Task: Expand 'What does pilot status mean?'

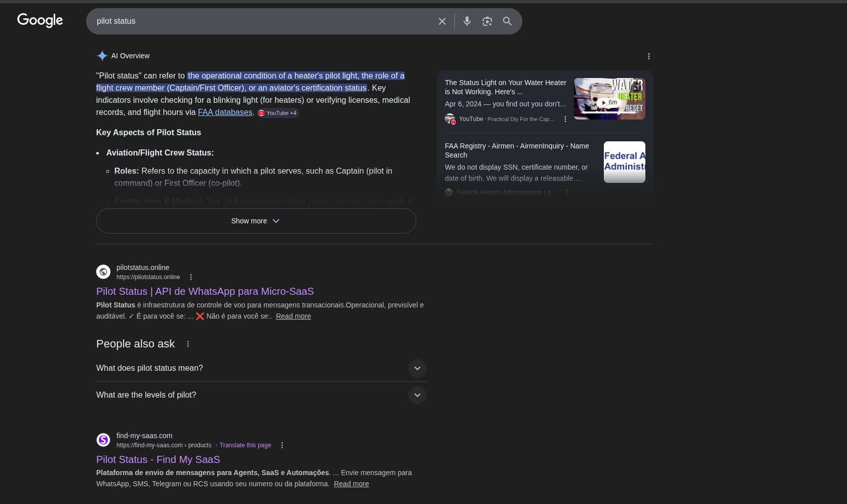Action: [261, 368]
